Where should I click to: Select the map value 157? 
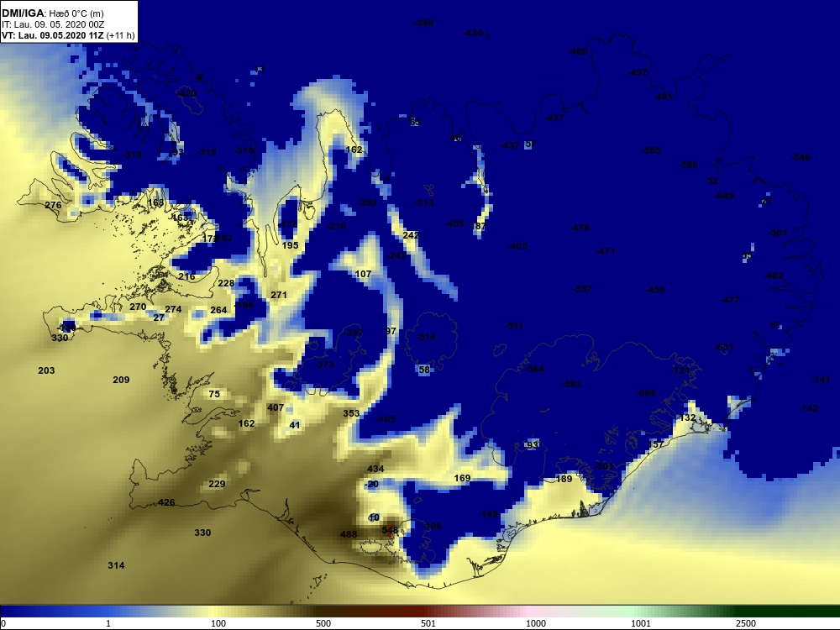click(656, 444)
